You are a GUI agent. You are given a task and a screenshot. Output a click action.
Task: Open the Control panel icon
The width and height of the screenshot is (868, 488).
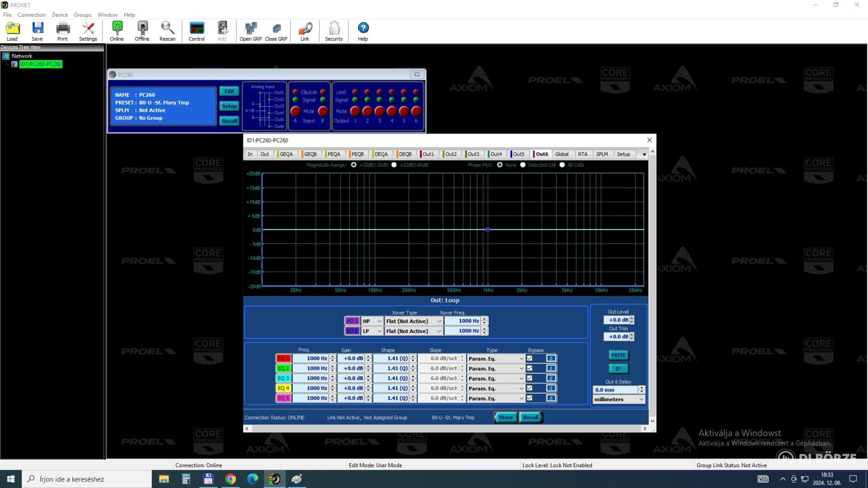coord(196,28)
